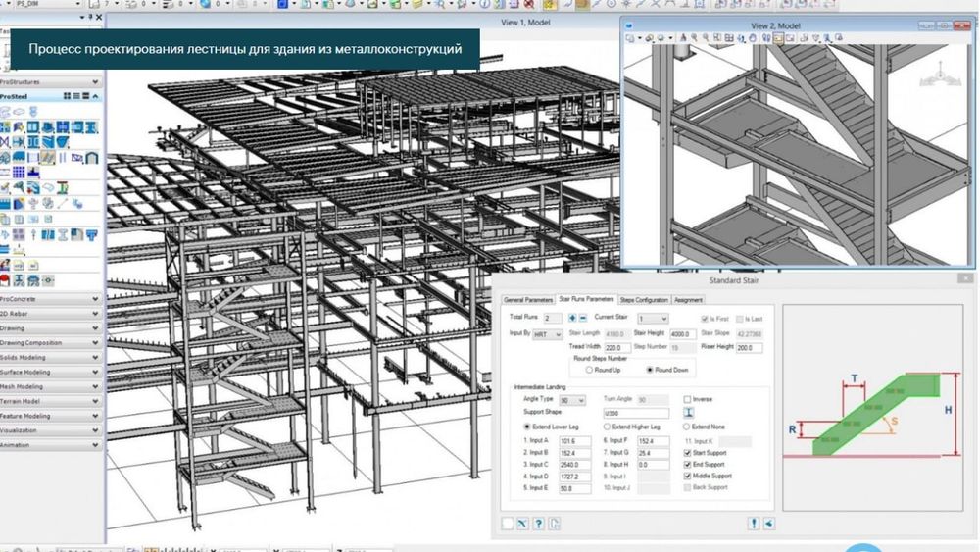The width and height of the screenshot is (980, 552).
Task: Open the Angle Type dropdown
Action: tap(571, 400)
